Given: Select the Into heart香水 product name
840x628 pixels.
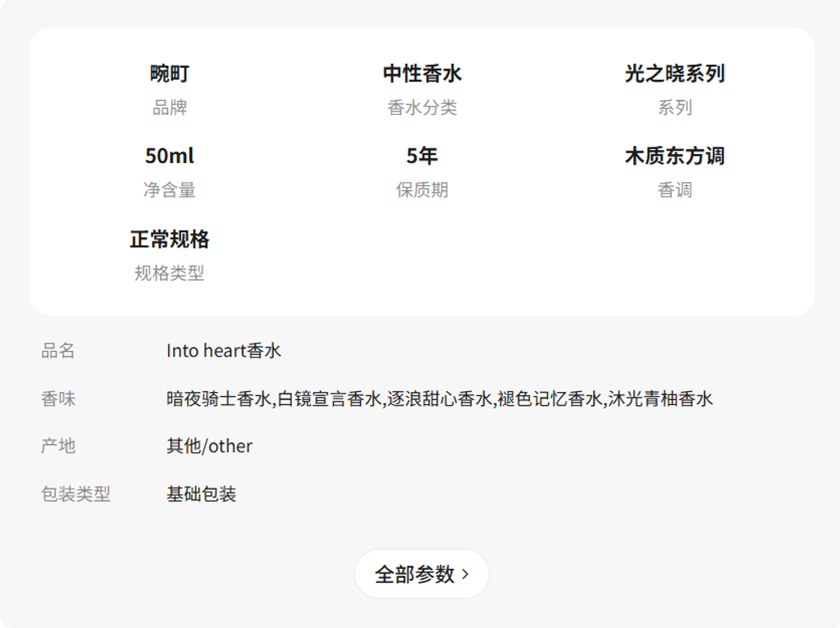Looking at the screenshot, I should [224, 351].
